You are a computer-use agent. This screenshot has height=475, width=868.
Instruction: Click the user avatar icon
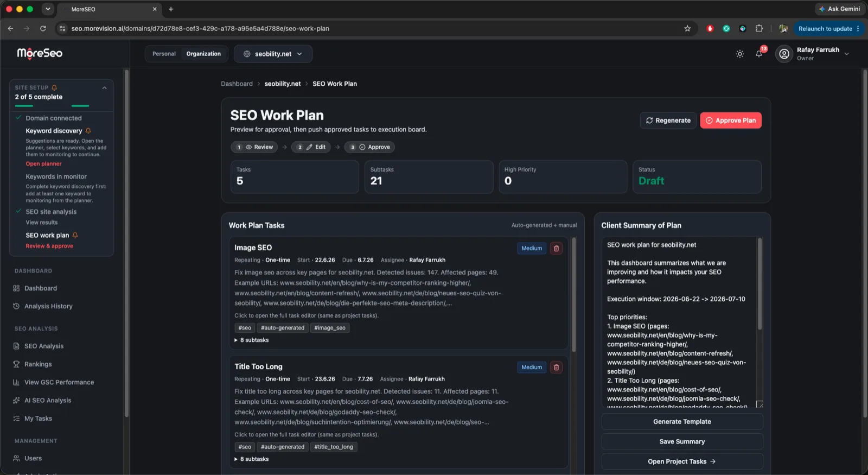point(784,54)
